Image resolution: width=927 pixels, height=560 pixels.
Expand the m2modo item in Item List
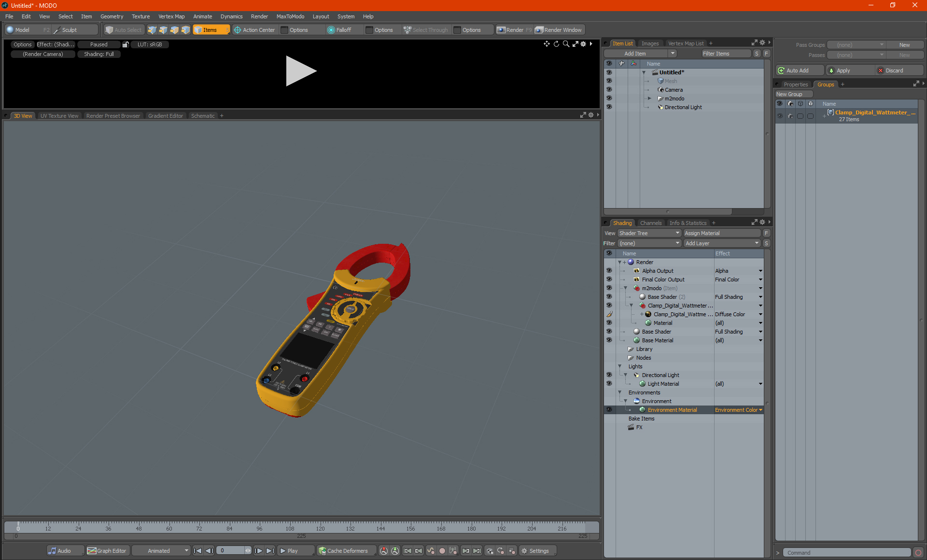(x=649, y=98)
